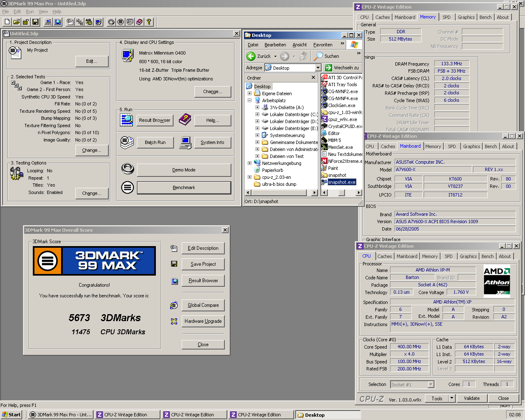Click the Windows Start button
This screenshot has height=420, width=525.
pyautogui.click(x=11, y=415)
